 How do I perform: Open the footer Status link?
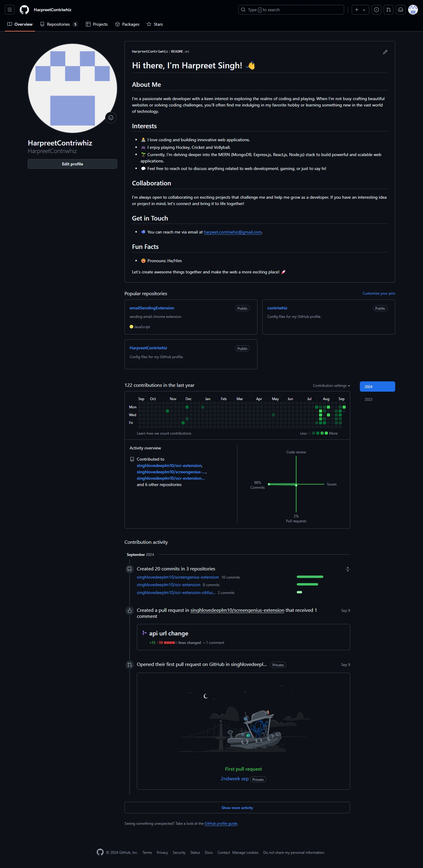[195, 853]
